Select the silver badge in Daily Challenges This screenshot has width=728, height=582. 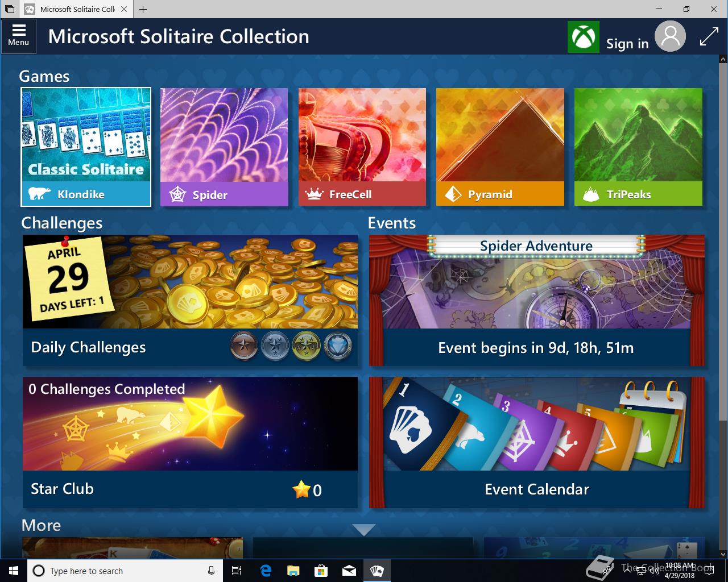tap(275, 346)
